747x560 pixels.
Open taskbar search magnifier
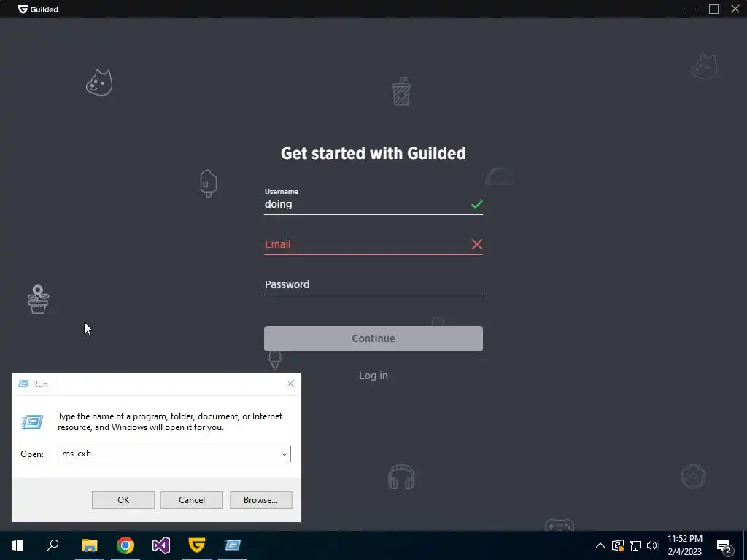pos(53,545)
